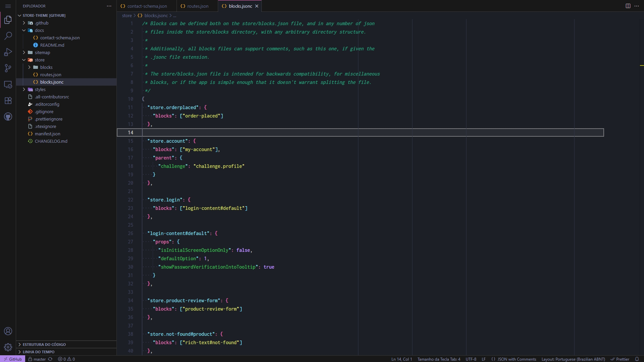Open the Source Control view

(8, 68)
